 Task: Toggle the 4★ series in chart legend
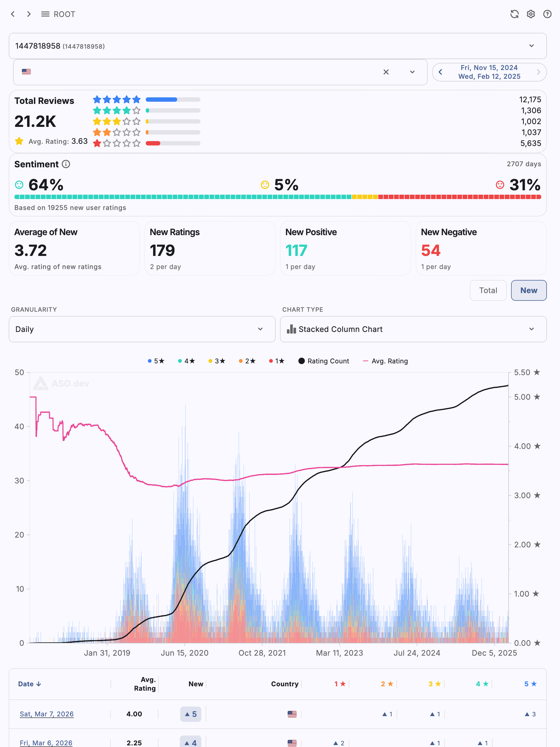point(186,361)
